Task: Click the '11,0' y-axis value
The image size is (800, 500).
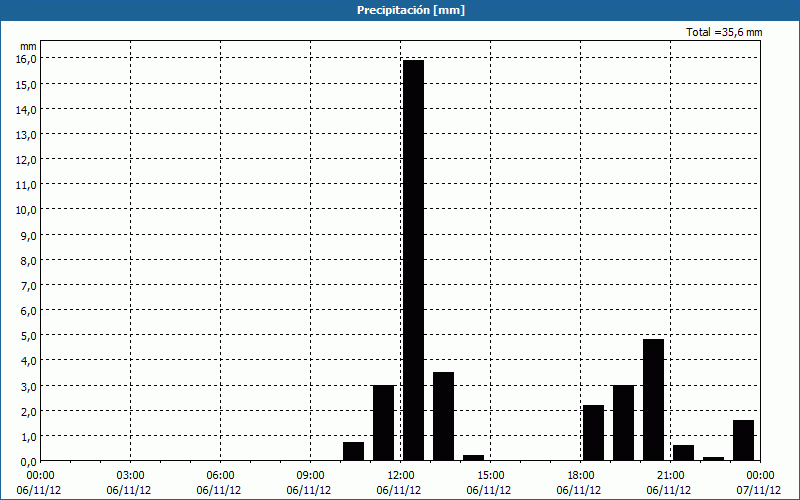Action: click(x=26, y=185)
